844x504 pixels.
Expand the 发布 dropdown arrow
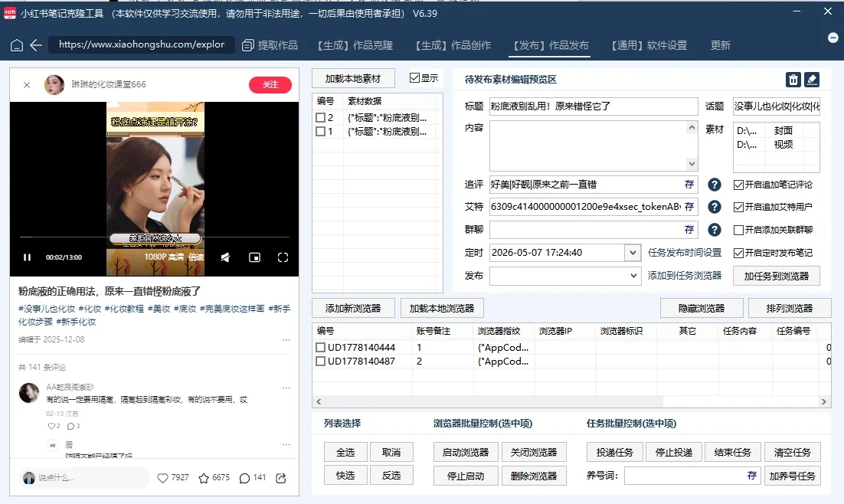click(633, 276)
